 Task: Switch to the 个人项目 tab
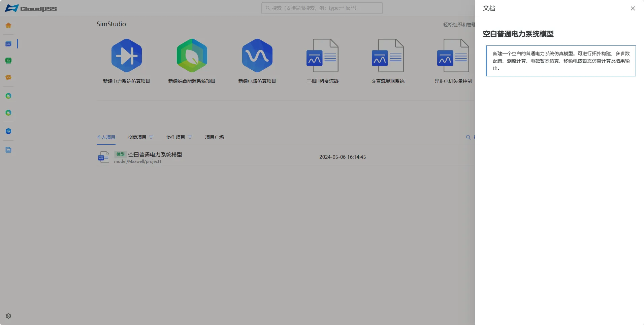click(106, 137)
